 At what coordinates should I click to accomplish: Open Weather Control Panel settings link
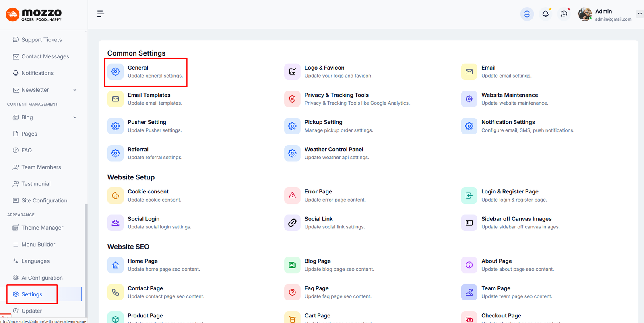click(x=334, y=150)
